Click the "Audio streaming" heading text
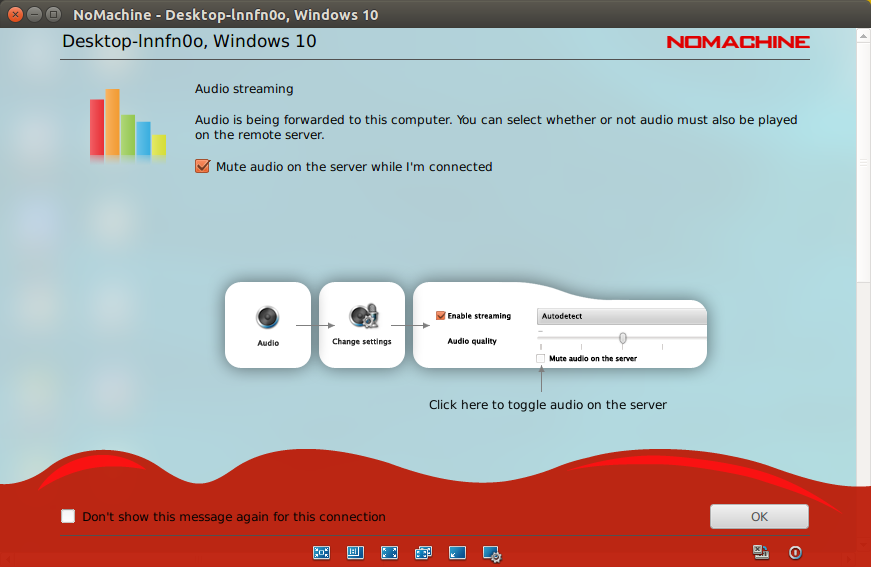The image size is (871, 567). click(x=244, y=89)
